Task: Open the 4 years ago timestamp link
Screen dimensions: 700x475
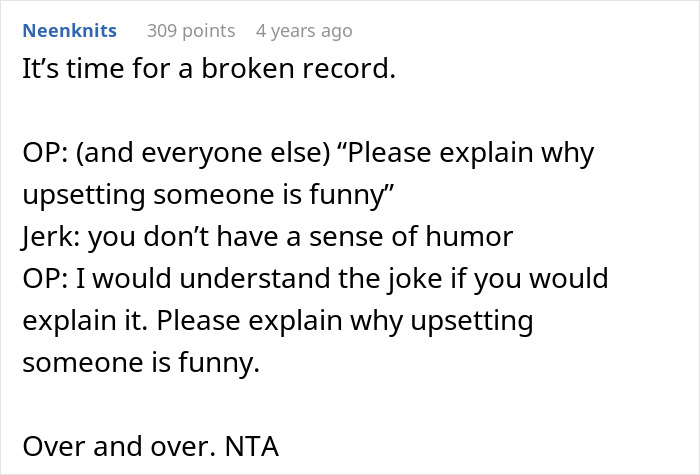Action: [304, 31]
